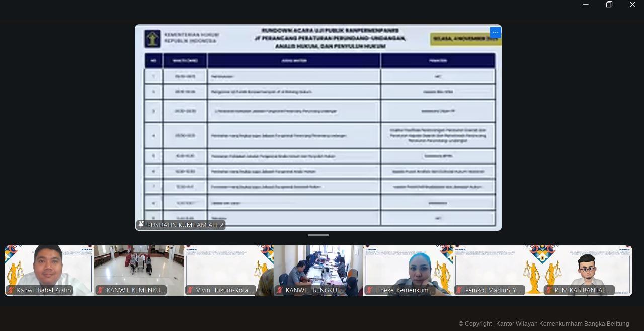Open the blue three-dot menu on the shared screen
The width and height of the screenshot is (644, 331).
tap(495, 32)
